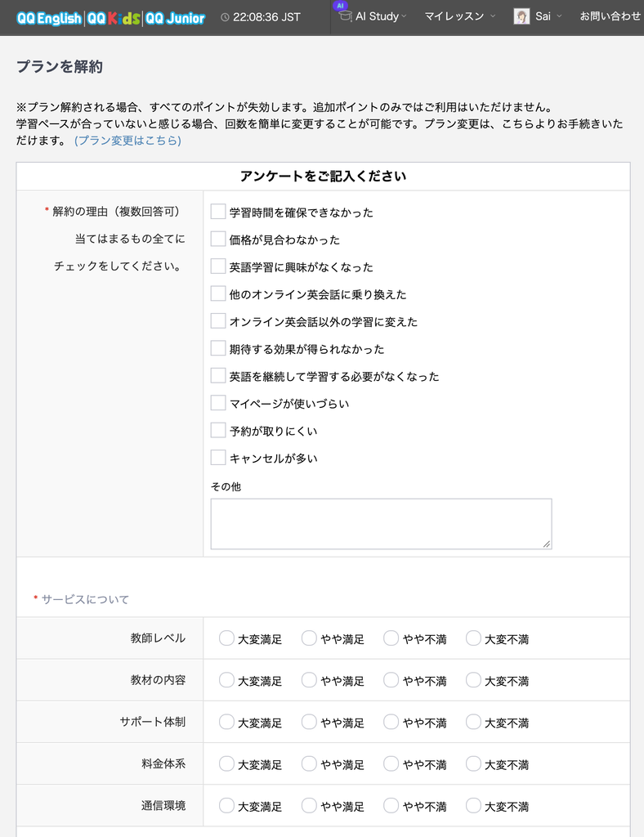Select やや満足 for 教材の内容
Viewport: 644px width, 837px height.
click(x=309, y=679)
